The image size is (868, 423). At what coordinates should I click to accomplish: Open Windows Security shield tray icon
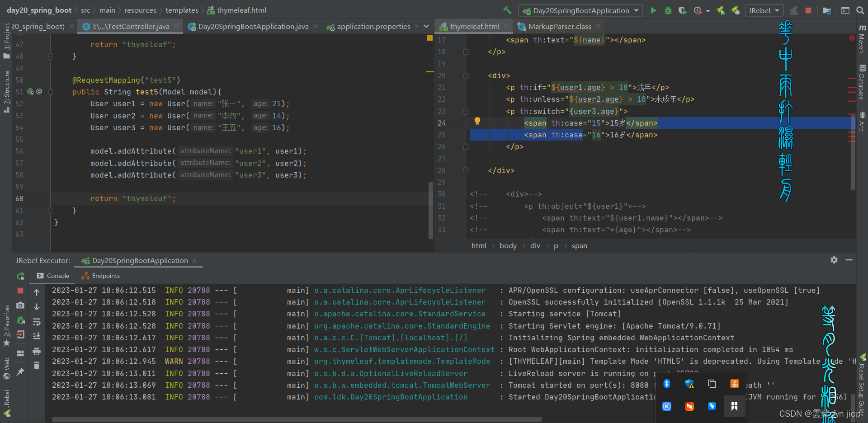pyautogui.click(x=689, y=384)
